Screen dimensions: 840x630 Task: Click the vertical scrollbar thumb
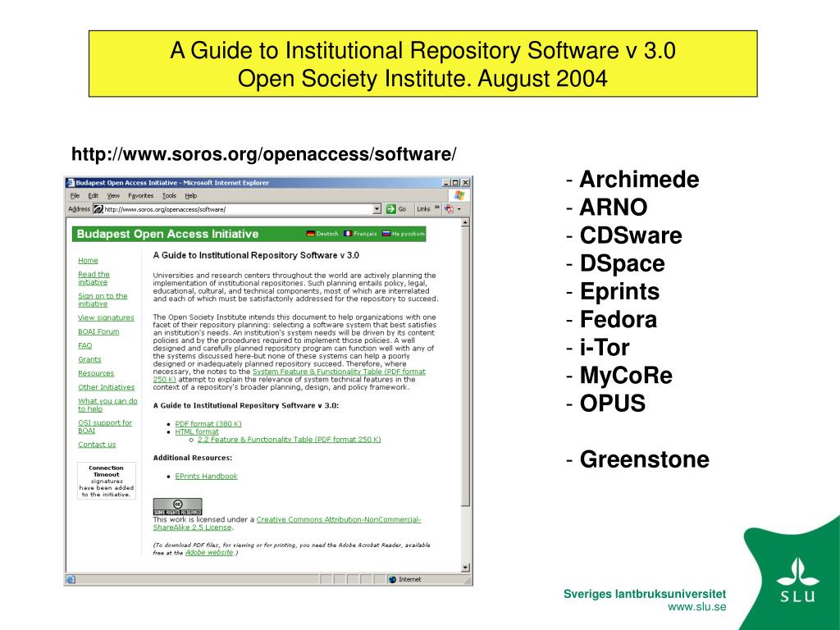[465, 367]
